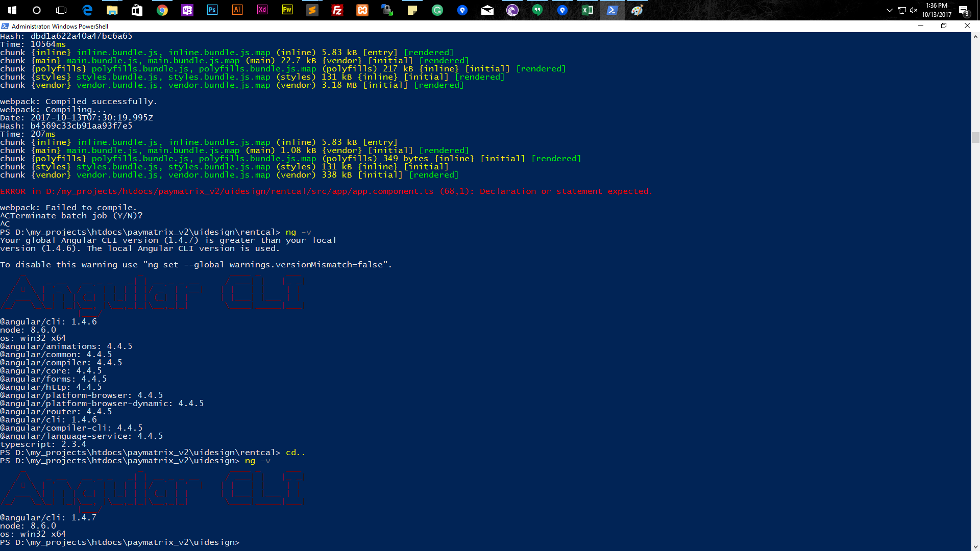The width and height of the screenshot is (980, 551).
Task: Select the PowerShell taskbar button
Action: [612, 10]
